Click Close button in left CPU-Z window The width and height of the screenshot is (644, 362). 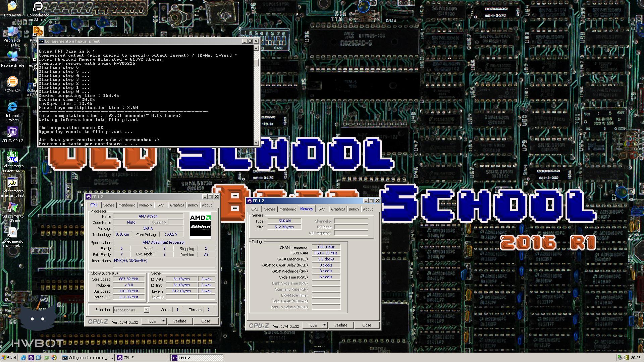206,321
